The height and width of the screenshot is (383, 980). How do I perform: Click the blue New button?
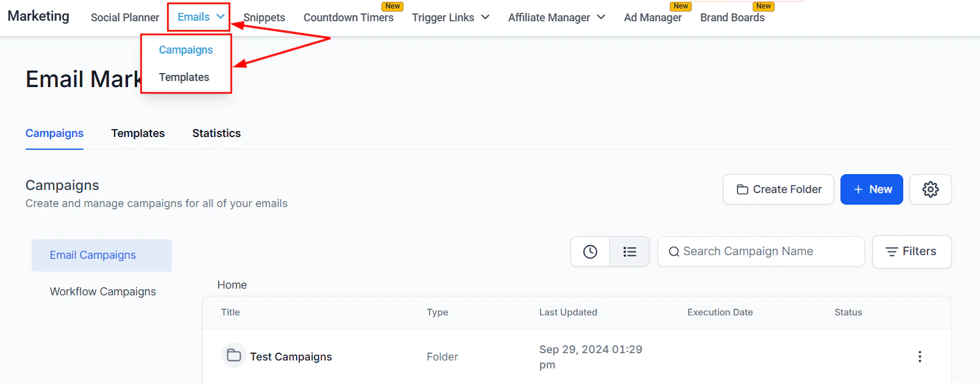pyautogui.click(x=872, y=189)
